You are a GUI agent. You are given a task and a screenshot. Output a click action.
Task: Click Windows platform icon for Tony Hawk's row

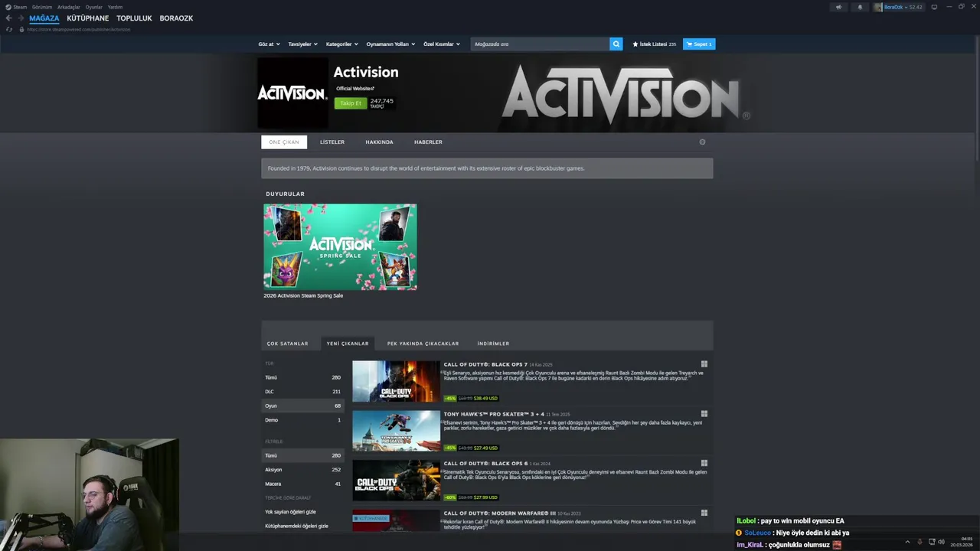pyautogui.click(x=704, y=414)
